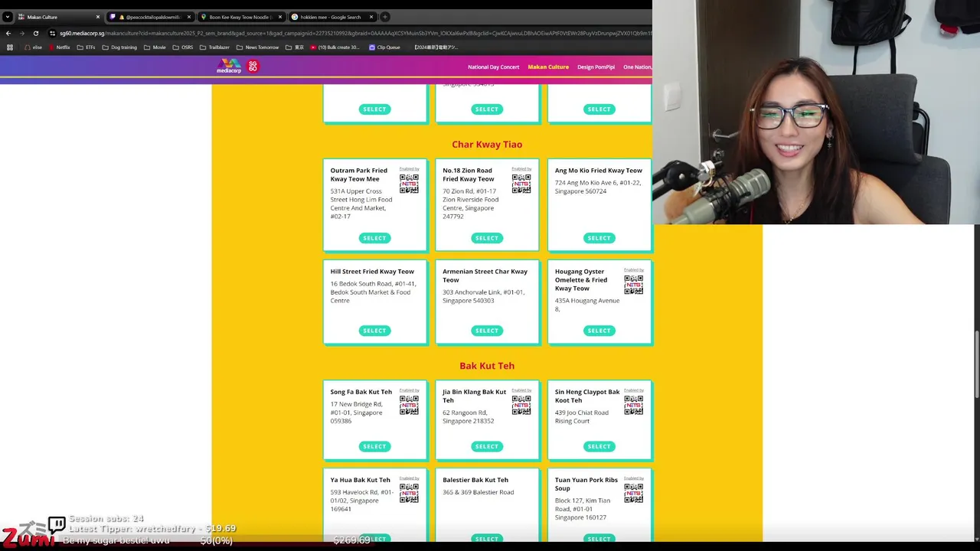The width and height of the screenshot is (980, 551).
Task: Expand the News Tomorrow bookmark folder
Action: [x=257, y=47]
